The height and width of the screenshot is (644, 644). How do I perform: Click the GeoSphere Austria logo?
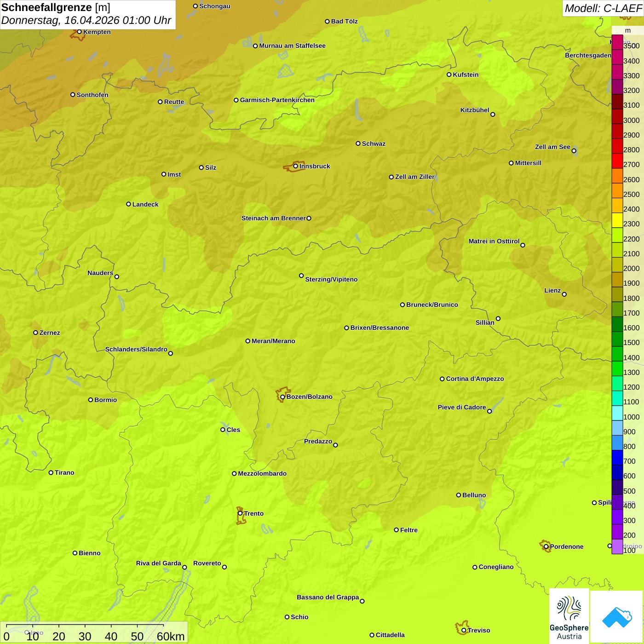[x=569, y=617]
